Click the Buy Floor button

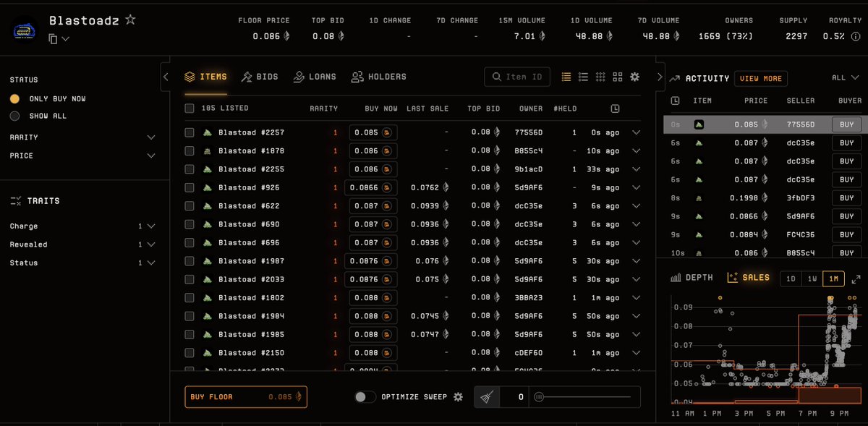(245, 396)
